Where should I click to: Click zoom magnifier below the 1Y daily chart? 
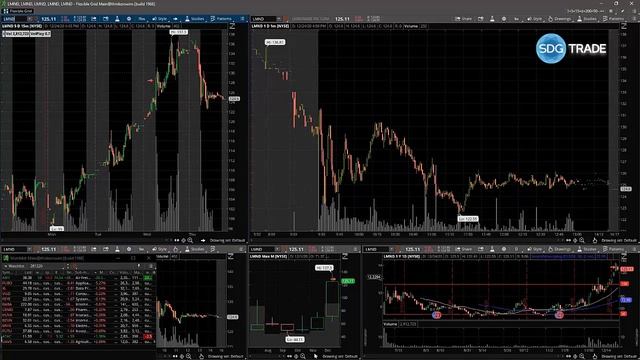click(582, 356)
